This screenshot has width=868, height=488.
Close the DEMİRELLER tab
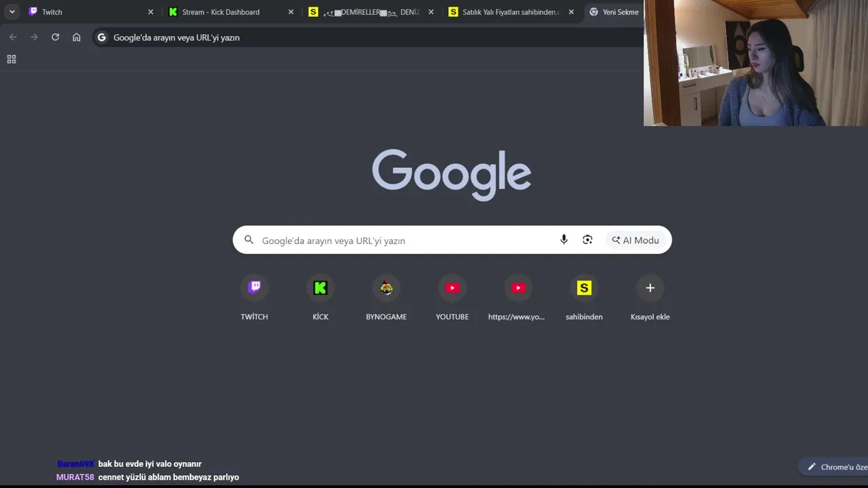[x=431, y=12]
